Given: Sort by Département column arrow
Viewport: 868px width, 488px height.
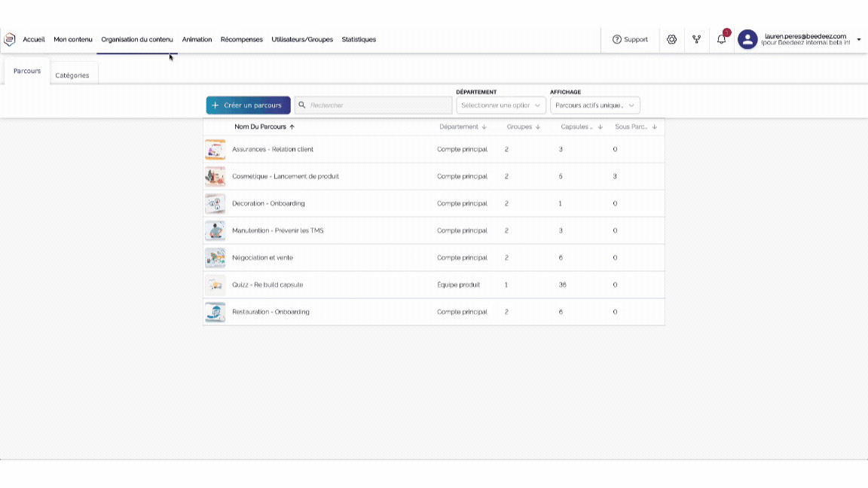Looking at the screenshot, I should point(484,127).
